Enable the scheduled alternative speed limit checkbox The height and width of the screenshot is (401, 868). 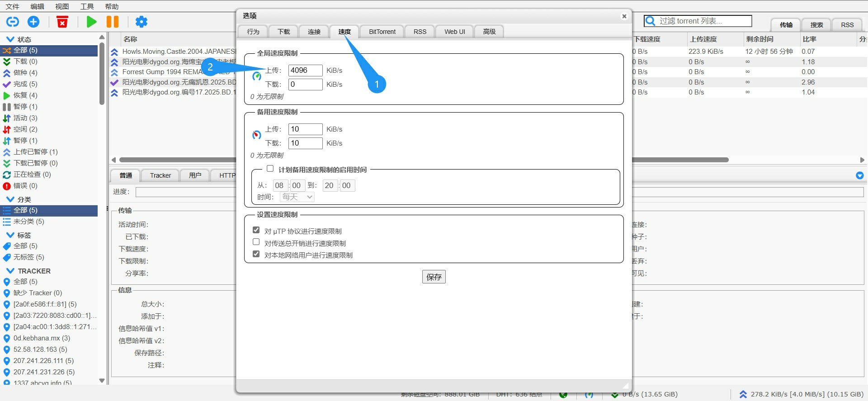click(270, 169)
